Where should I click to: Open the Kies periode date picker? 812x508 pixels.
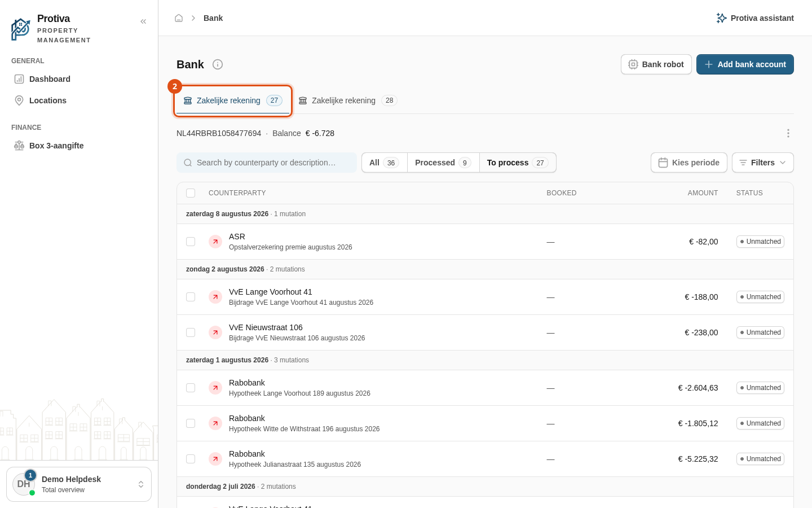tap(689, 163)
